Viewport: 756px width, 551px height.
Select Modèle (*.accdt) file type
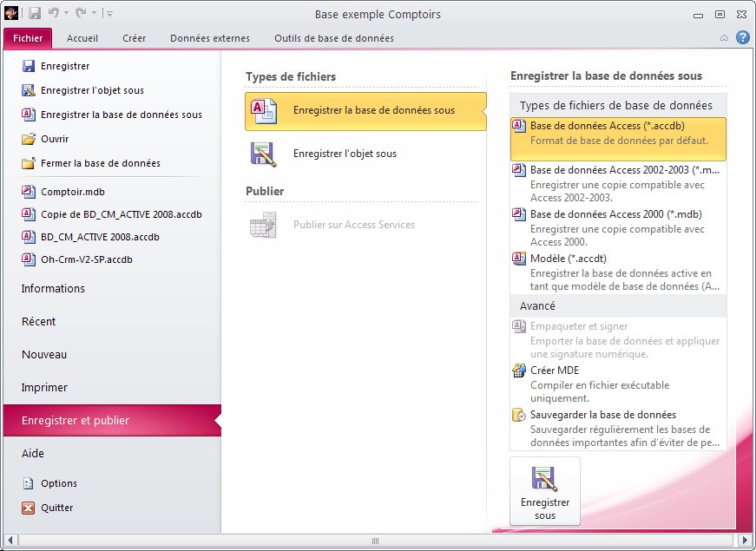[568, 259]
